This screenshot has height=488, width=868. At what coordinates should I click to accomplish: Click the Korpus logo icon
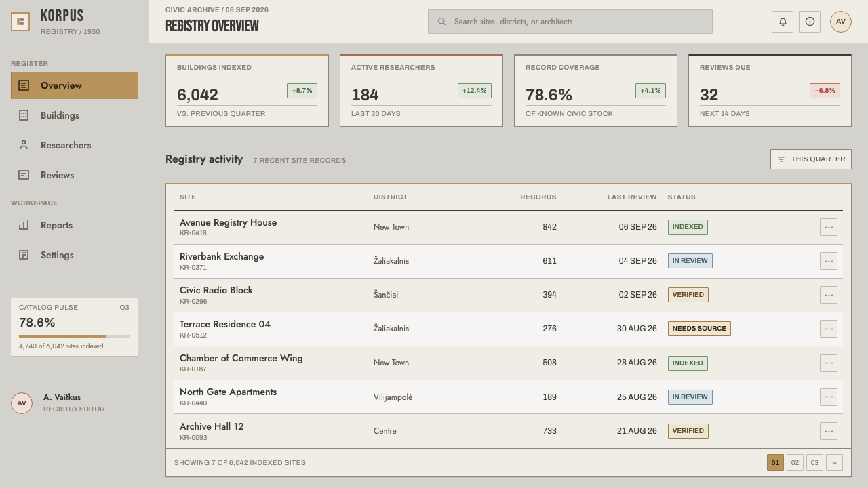[x=20, y=22]
